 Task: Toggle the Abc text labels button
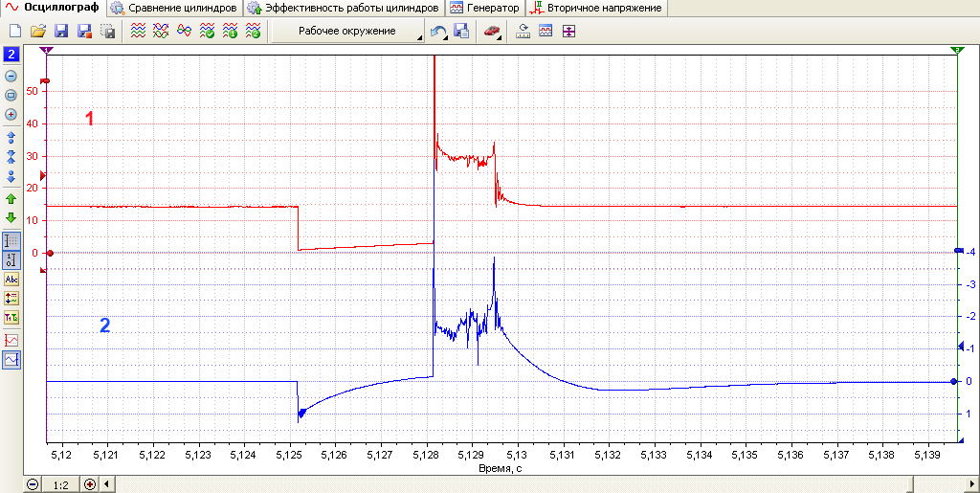click(x=11, y=280)
